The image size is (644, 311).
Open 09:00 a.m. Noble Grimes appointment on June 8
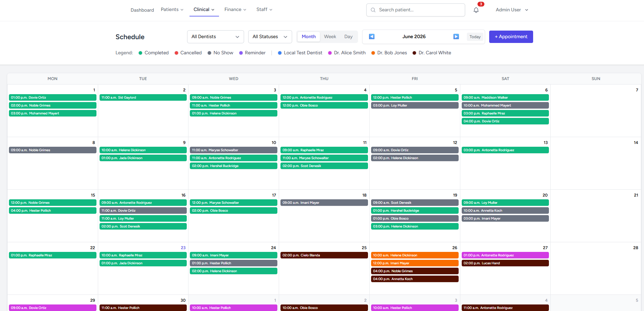(x=53, y=150)
